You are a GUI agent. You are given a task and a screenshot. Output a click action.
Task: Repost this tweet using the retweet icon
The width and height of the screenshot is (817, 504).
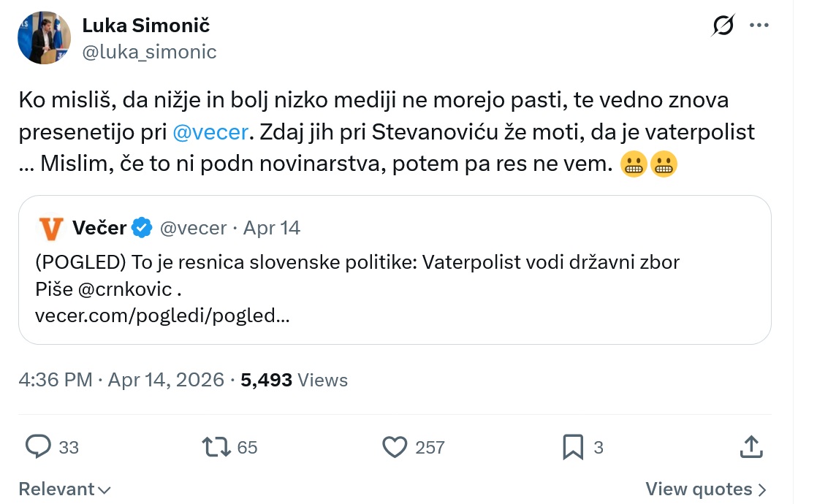216,446
